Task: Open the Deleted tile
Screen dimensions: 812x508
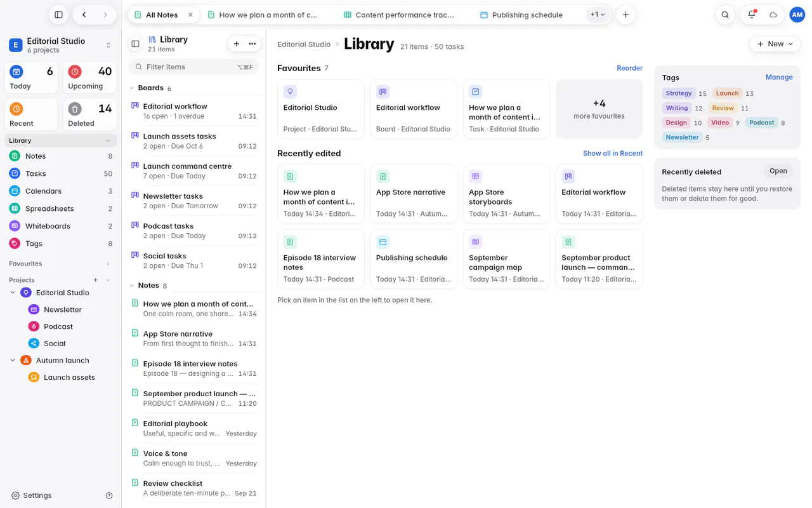Action: [x=90, y=115]
